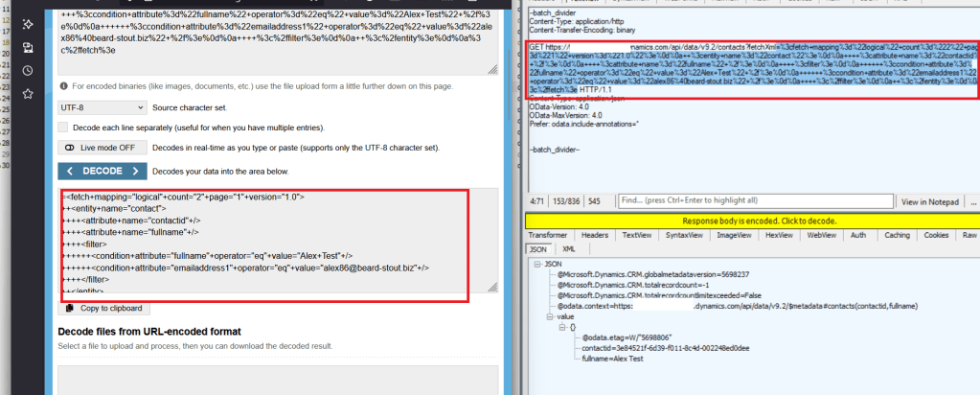Image resolution: width=980 pixels, height=395 pixels.
Task: Open the response TextView tab
Action: tap(637, 236)
